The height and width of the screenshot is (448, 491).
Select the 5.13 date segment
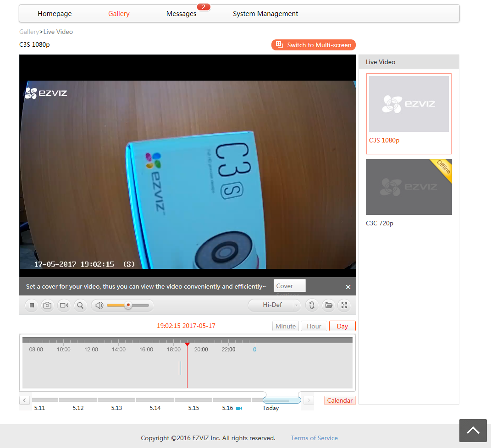[x=116, y=400]
